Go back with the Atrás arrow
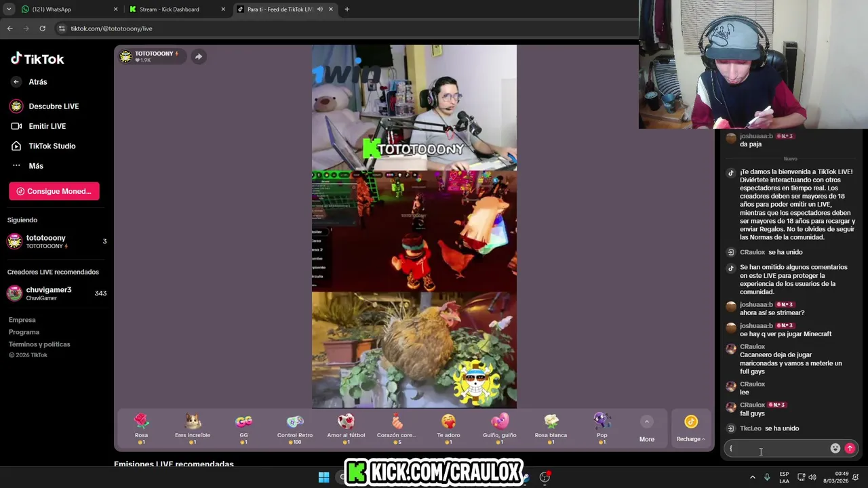Viewport: 868px width, 488px height. pyautogui.click(x=16, y=81)
